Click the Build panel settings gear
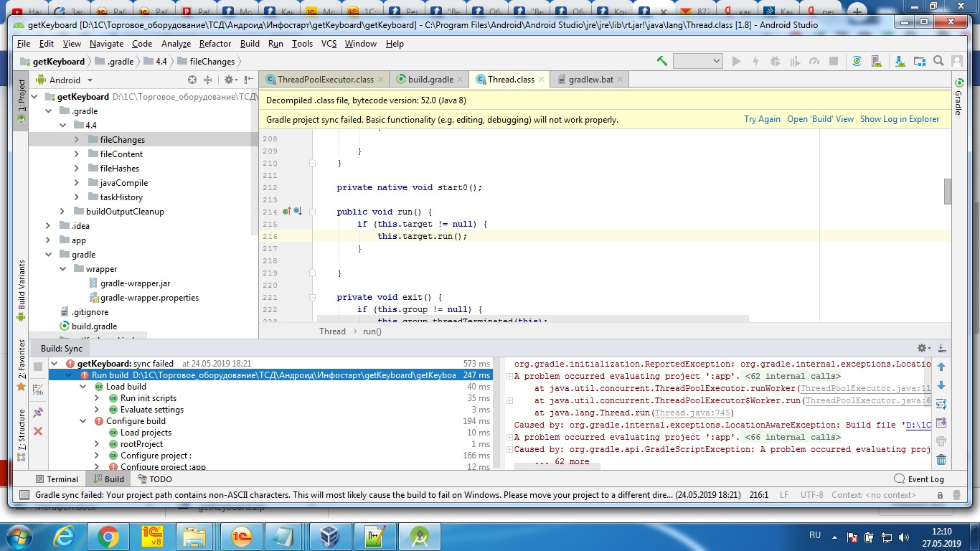Image resolution: width=980 pixels, height=551 pixels. point(923,348)
